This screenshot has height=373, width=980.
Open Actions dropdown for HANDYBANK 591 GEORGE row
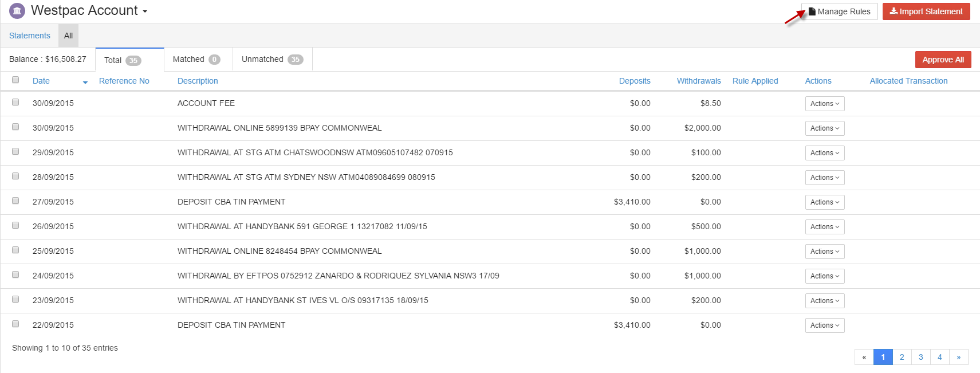825,227
